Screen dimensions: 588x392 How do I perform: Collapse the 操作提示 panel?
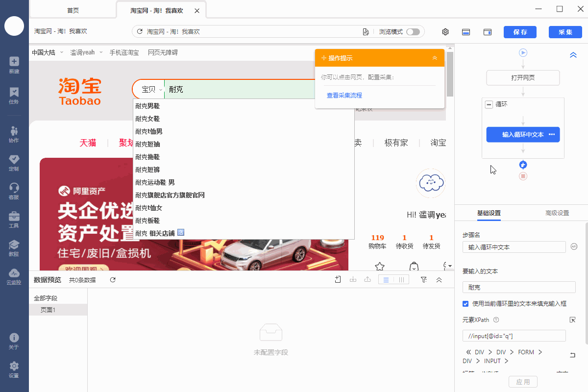coord(435,58)
